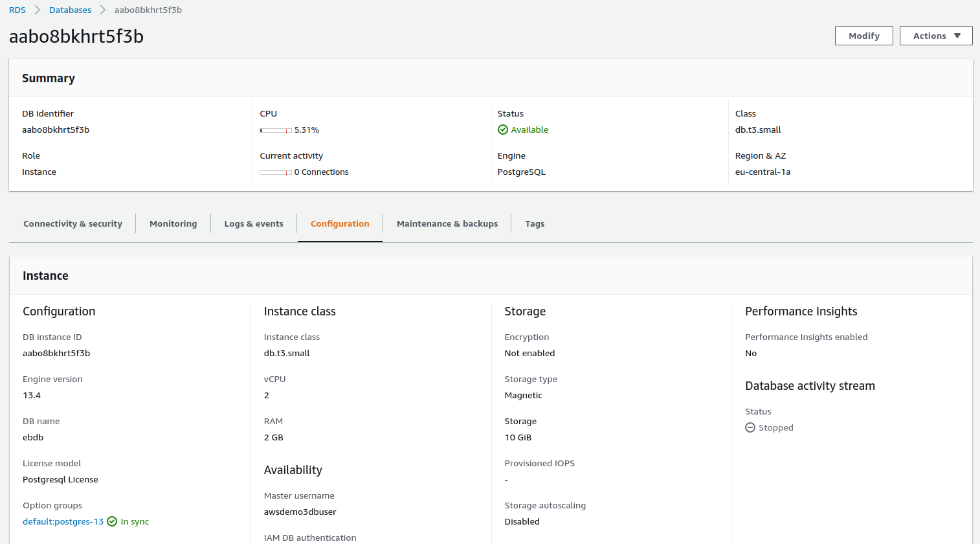Click the Available status text
This screenshot has width=980, height=544.
[x=529, y=130]
